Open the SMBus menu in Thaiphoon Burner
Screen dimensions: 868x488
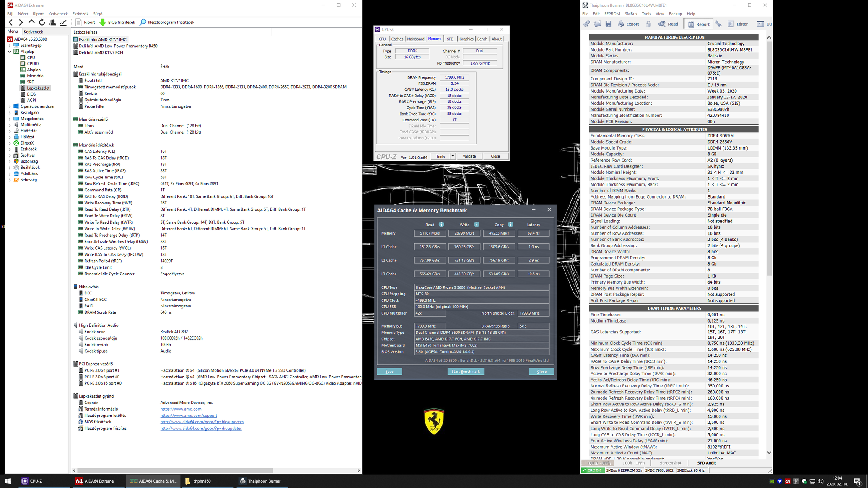(630, 14)
